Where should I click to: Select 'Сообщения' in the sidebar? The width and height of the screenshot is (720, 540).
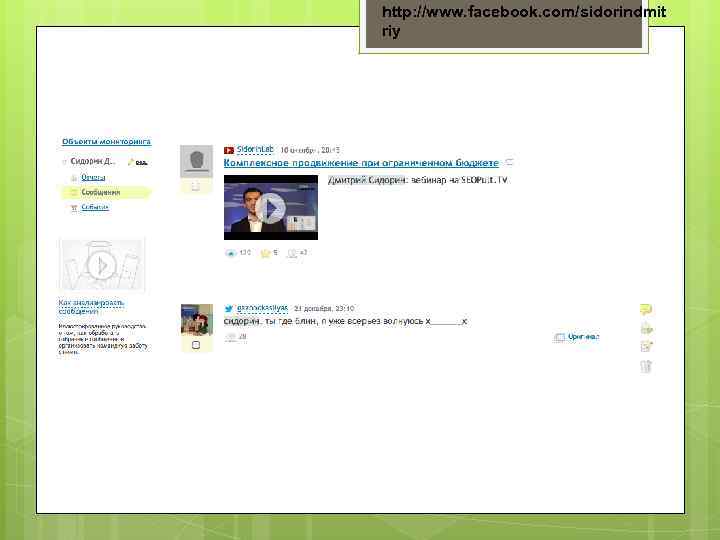tap(101, 192)
